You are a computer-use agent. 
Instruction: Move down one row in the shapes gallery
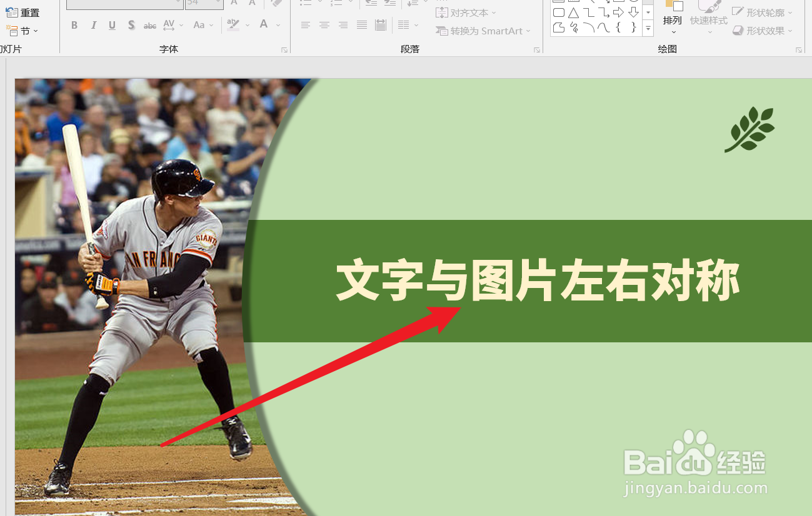tap(648, 12)
